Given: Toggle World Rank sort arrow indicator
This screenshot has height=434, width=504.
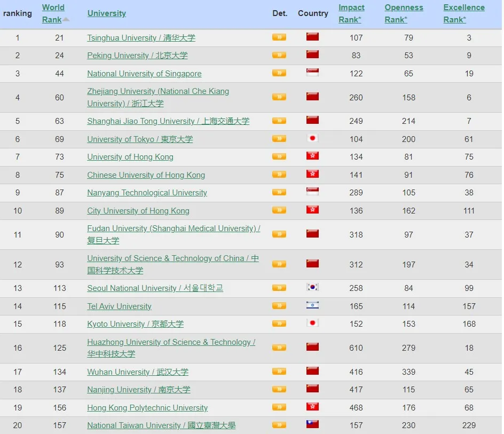Looking at the screenshot, I should [66, 20].
